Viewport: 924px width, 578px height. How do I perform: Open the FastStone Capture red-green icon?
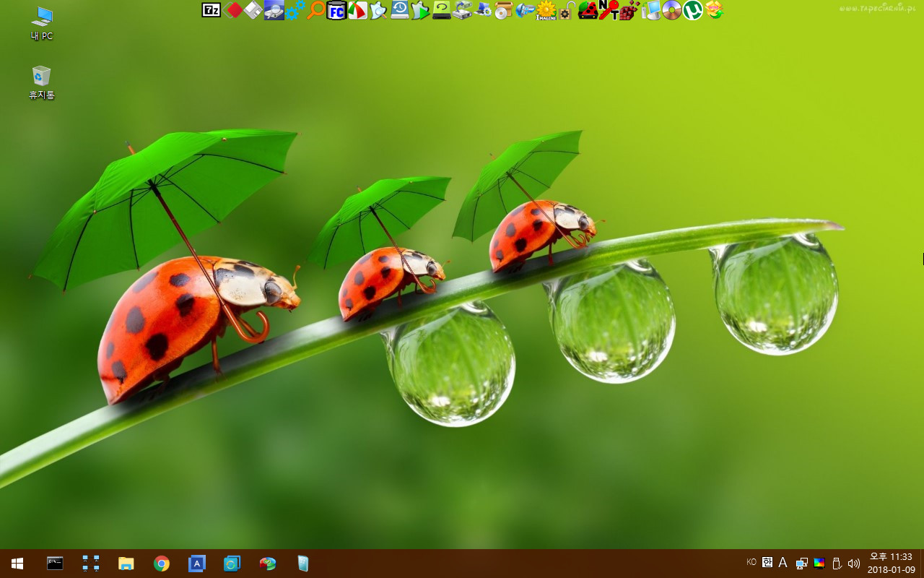click(358, 10)
